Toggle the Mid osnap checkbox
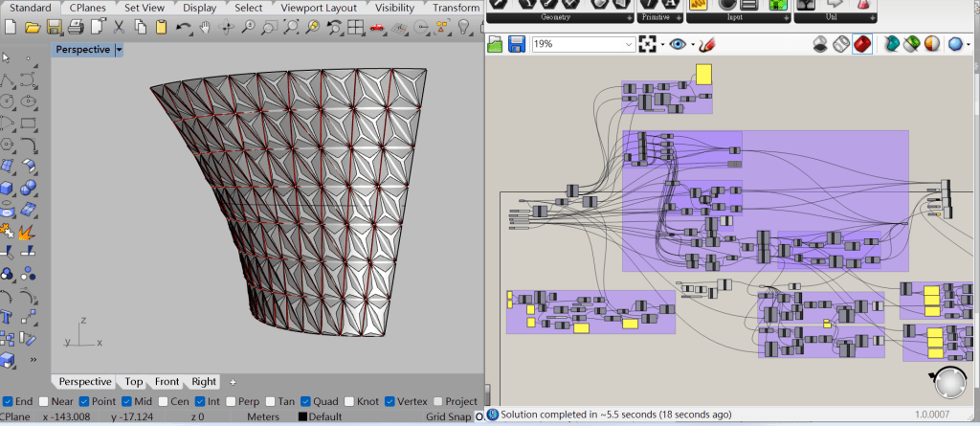 [127, 402]
